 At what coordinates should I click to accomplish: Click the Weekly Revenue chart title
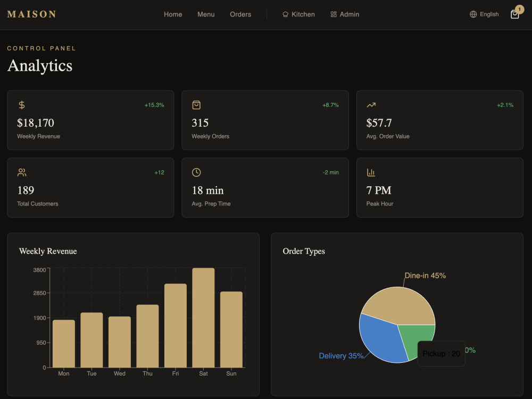[x=48, y=251]
